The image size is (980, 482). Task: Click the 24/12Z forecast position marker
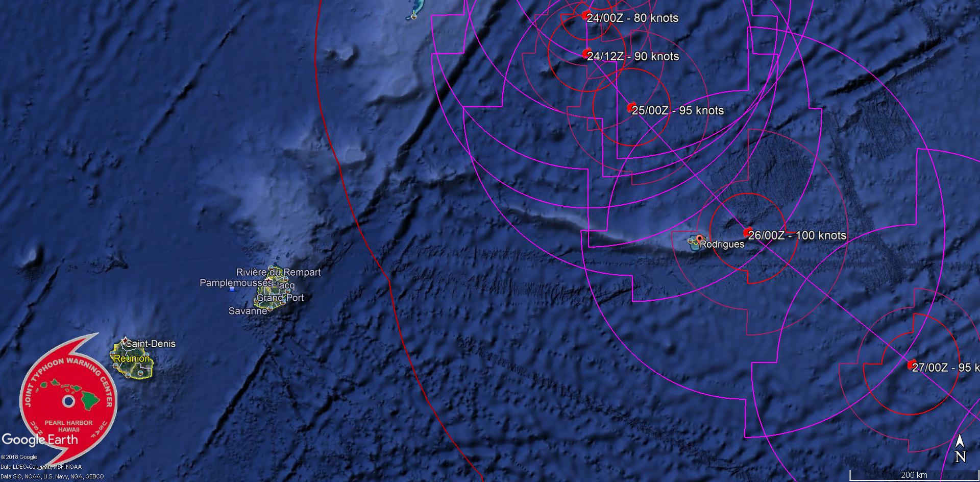[586, 53]
